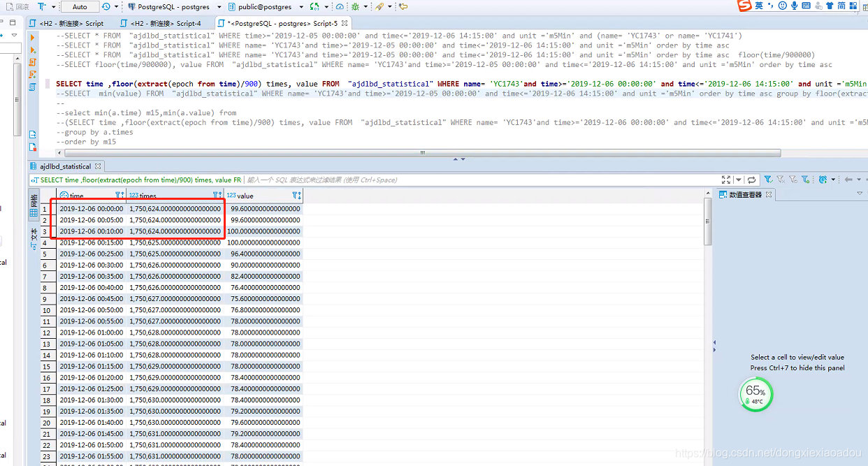Screen dimensions: 868x466
Task: Open the dropdown arrow beside the debug bug icon
Action: (x=366, y=6)
